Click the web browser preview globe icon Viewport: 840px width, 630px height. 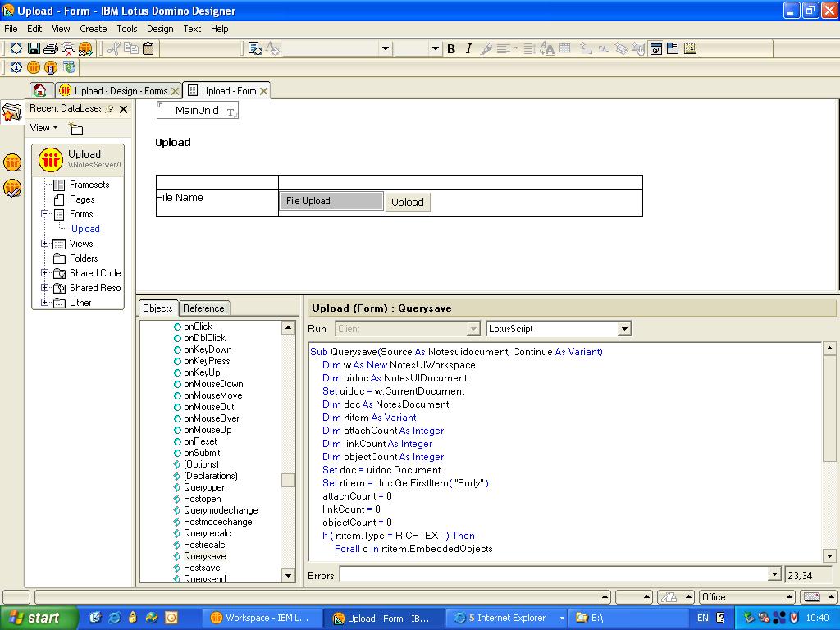pyautogui.click(x=69, y=67)
